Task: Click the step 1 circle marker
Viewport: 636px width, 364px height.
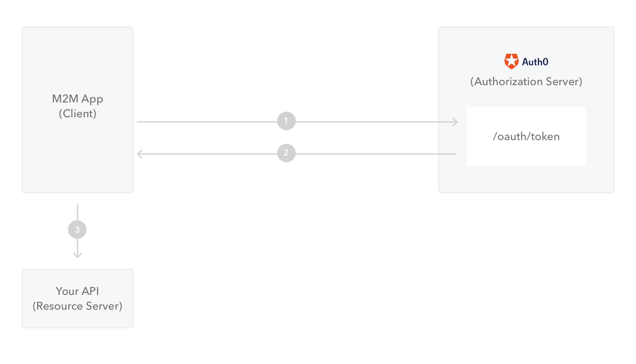Action: [286, 121]
